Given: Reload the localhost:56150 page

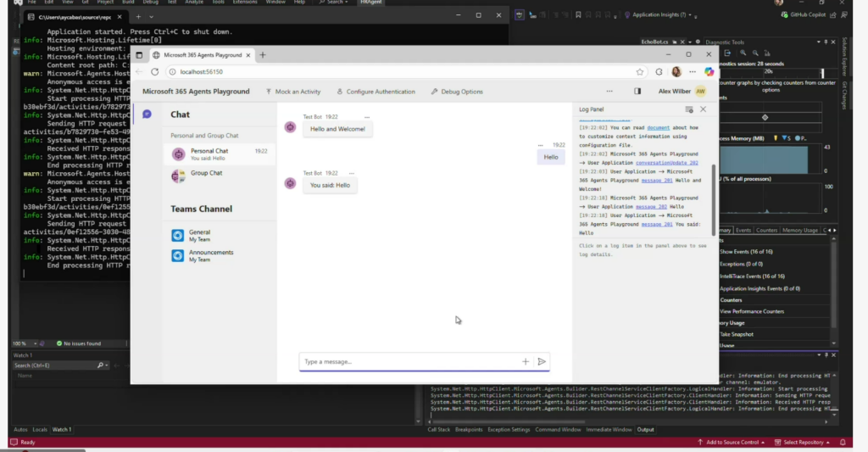Looking at the screenshot, I should (x=155, y=71).
